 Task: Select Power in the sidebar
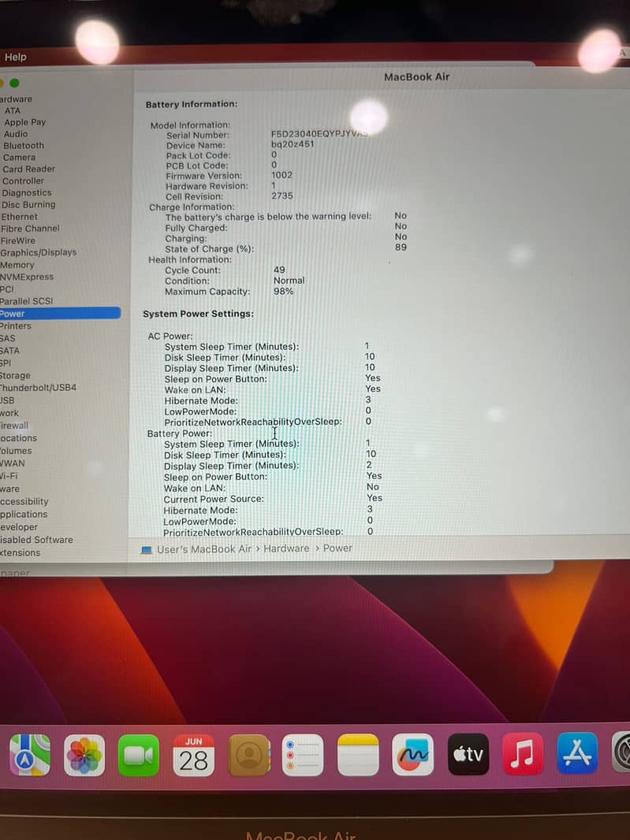click(13, 314)
